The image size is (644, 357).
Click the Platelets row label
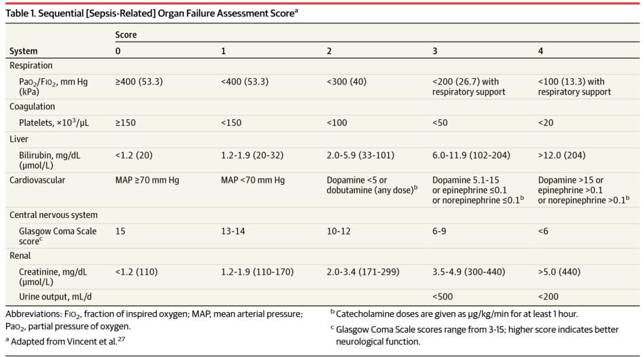tap(54, 122)
